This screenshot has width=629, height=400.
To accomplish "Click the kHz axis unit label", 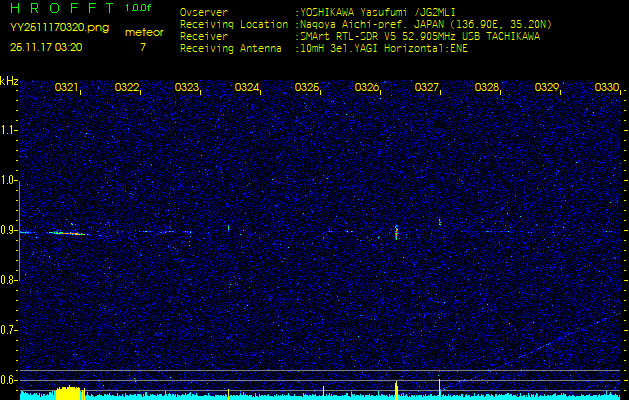I will coord(9,80).
